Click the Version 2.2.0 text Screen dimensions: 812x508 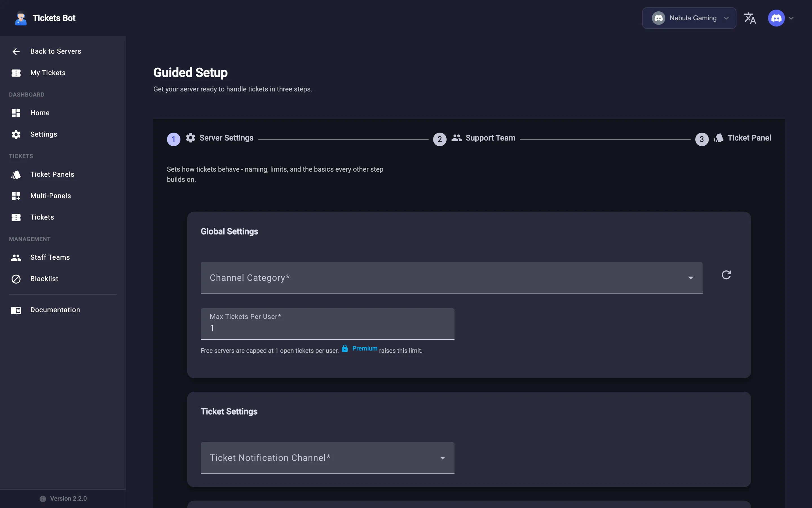[69, 499]
